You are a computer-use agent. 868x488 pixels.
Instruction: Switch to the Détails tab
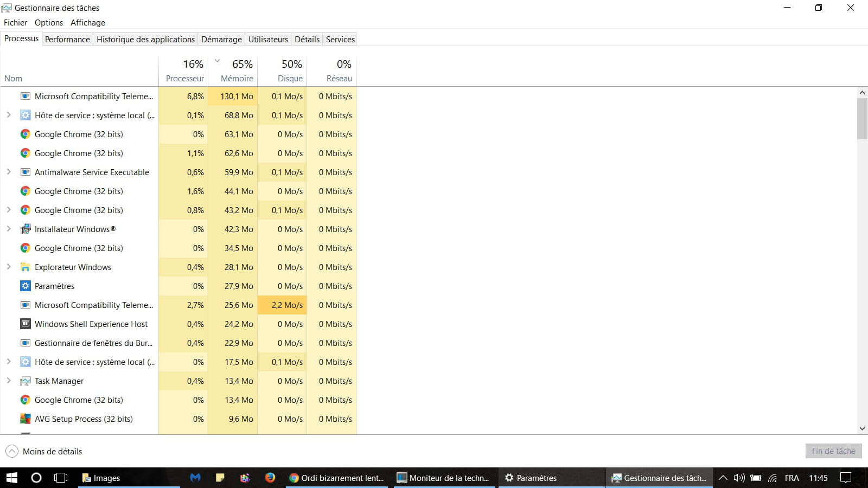(x=307, y=40)
